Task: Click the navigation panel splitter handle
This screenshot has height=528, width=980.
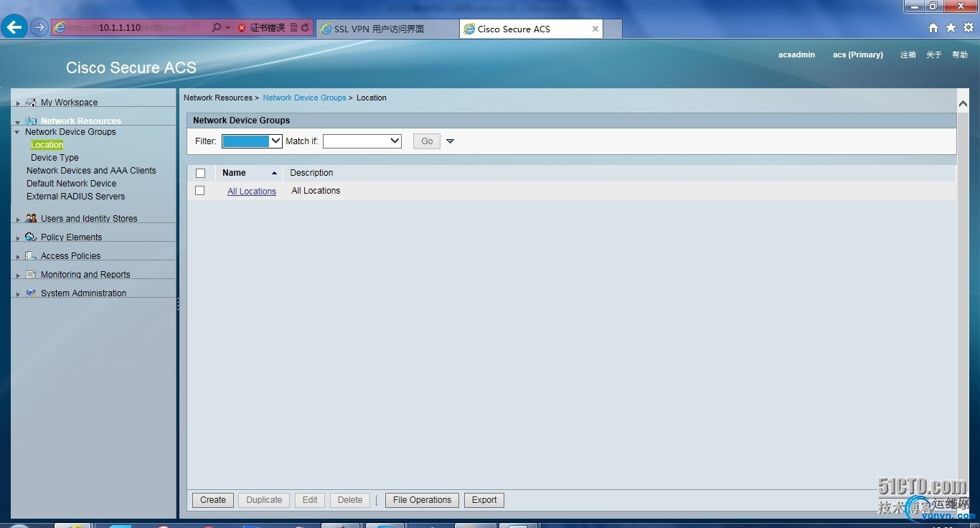Action: [x=178, y=304]
